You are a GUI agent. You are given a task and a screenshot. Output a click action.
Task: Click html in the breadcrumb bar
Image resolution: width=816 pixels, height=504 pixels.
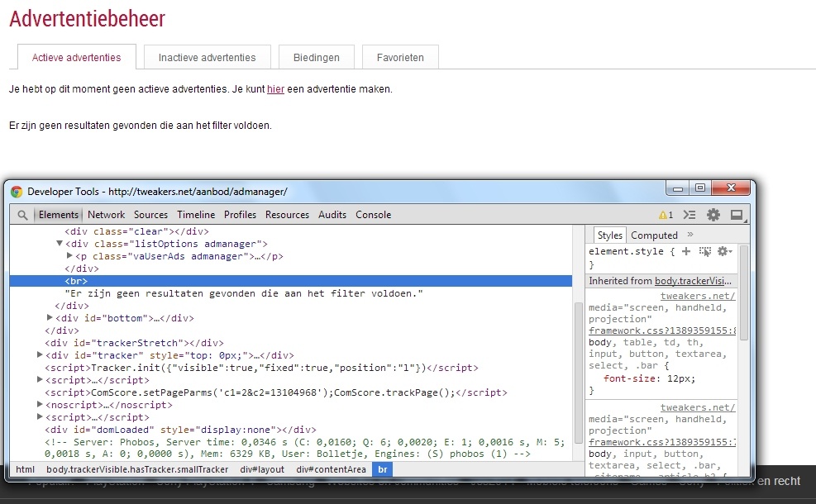[25, 469]
